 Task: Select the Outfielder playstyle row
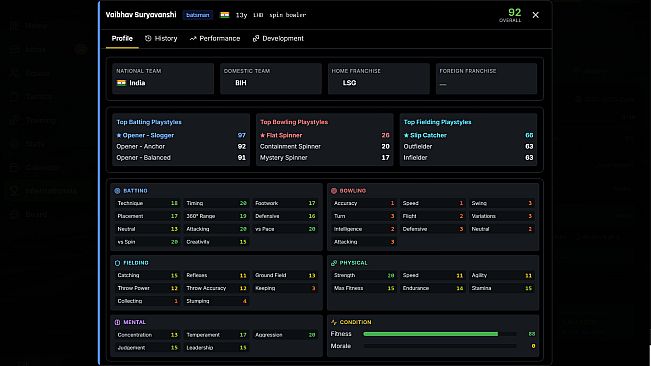click(x=468, y=146)
